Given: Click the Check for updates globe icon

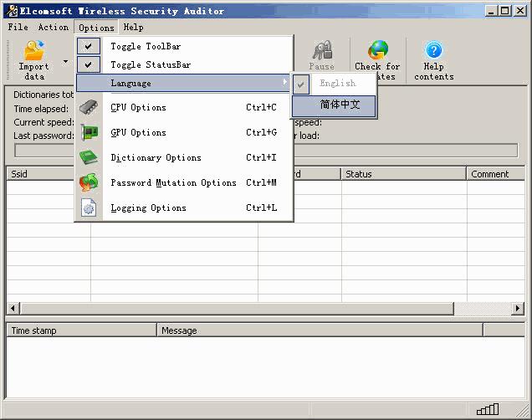Looking at the screenshot, I should pyautogui.click(x=377, y=51).
